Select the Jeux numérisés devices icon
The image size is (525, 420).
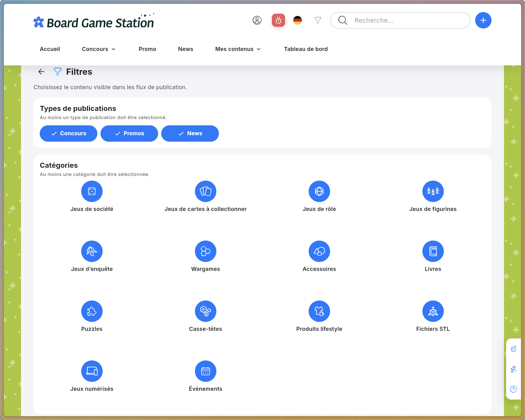coord(92,371)
